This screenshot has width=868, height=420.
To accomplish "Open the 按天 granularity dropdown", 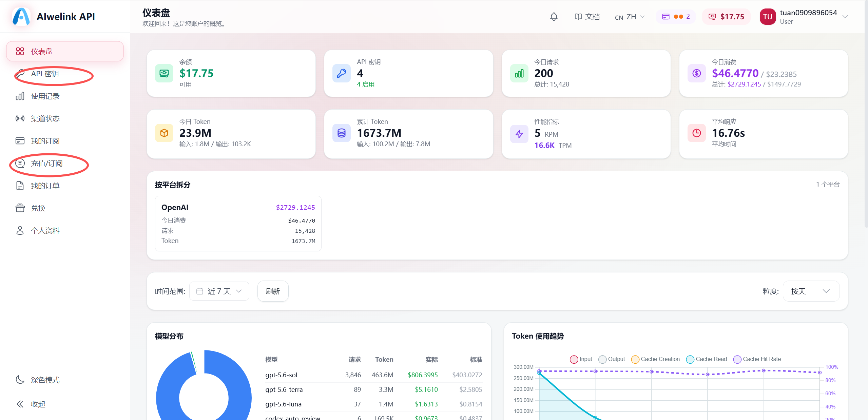I will pos(811,291).
